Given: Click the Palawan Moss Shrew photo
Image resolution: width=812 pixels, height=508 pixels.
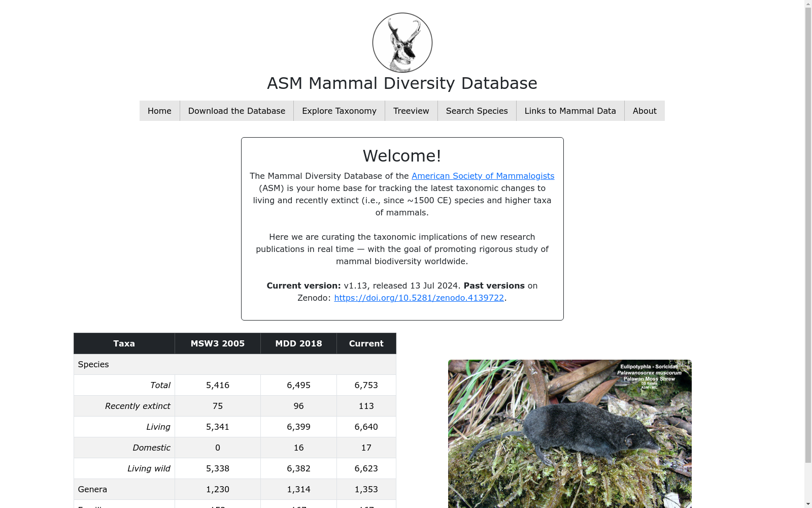Looking at the screenshot, I should coord(570,434).
